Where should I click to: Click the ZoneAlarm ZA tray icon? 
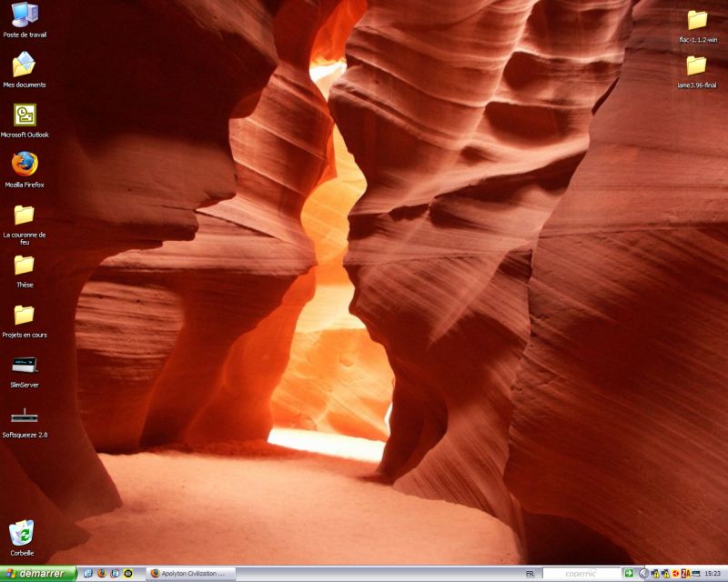[x=685, y=574]
